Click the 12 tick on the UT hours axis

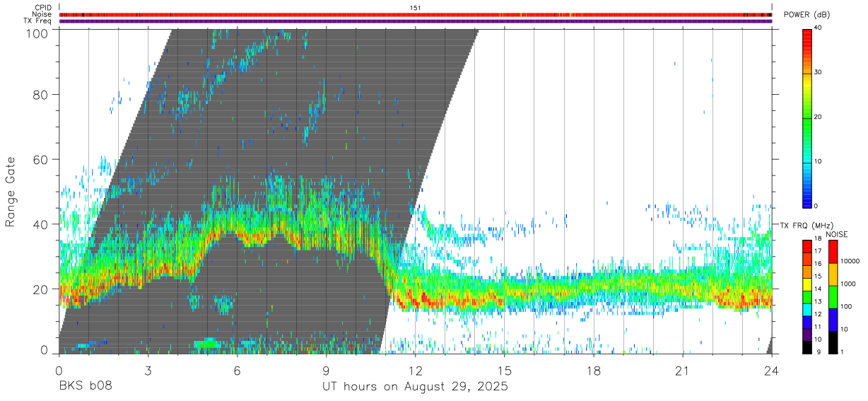click(416, 371)
